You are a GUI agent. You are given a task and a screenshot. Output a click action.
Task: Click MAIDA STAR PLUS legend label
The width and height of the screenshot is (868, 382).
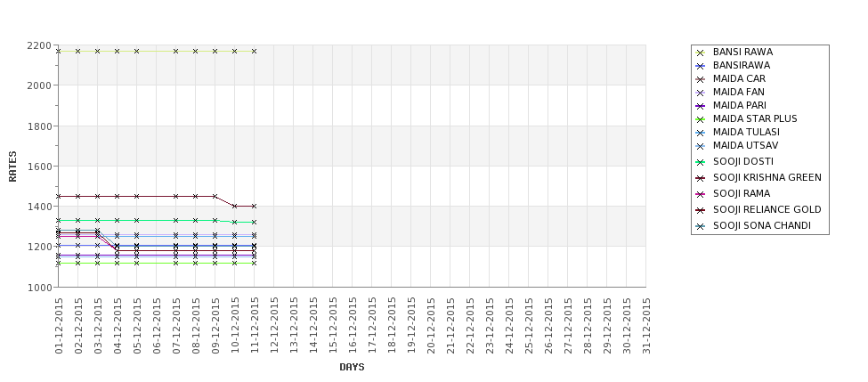[755, 118]
